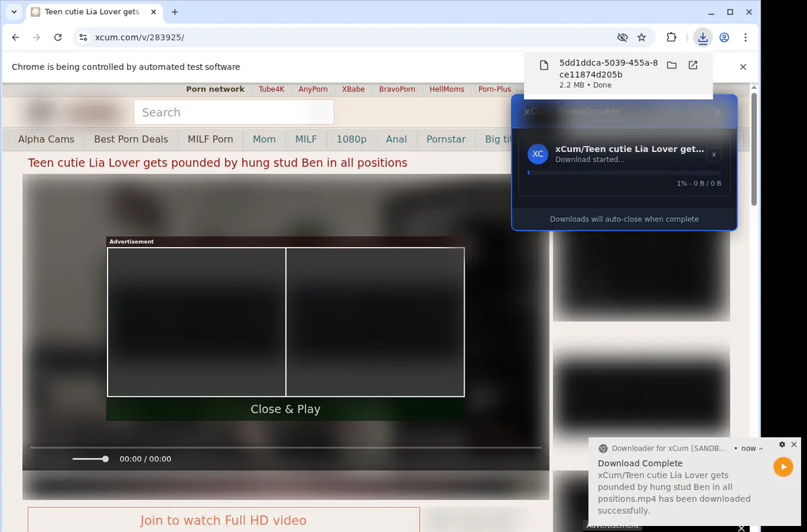The height and width of the screenshot is (532, 807).
Task: Collapse the notification with the chevron
Action: (x=761, y=449)
